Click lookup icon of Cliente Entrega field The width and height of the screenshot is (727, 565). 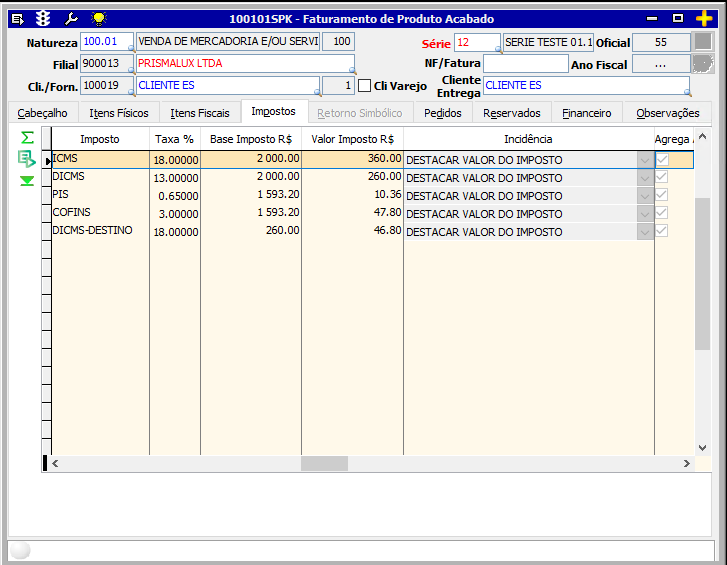(687, 93)
